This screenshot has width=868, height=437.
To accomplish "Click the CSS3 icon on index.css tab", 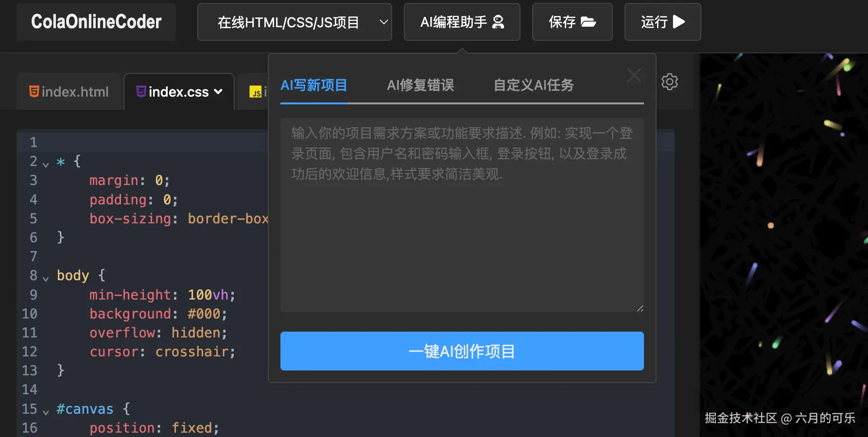I will coord(140,92).
